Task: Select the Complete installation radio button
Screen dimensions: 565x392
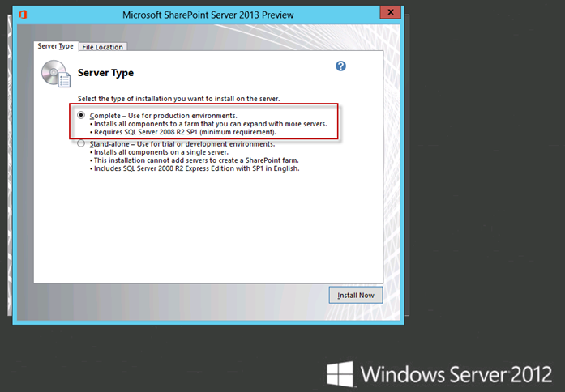Action: pos(81,115)
